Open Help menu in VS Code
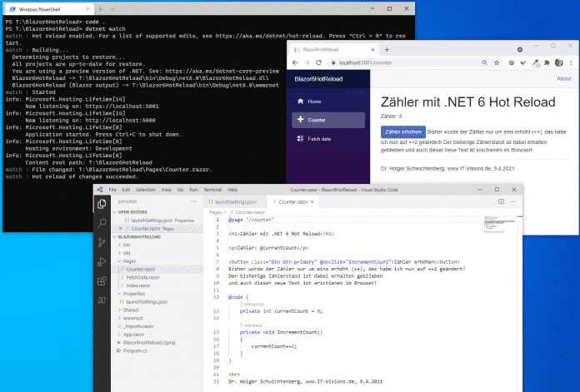The height and width of the screenshot is (392, 580). click(232, 190)
